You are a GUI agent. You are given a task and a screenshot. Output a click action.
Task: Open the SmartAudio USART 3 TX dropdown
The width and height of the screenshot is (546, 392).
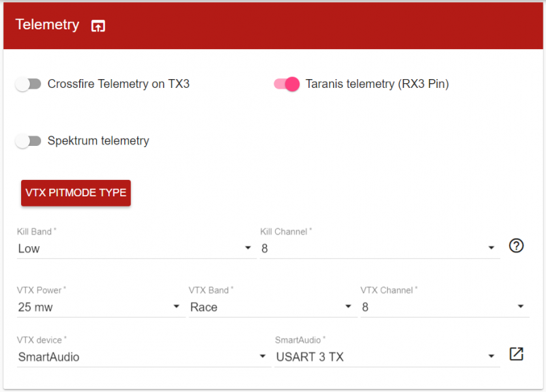[386, 357]
